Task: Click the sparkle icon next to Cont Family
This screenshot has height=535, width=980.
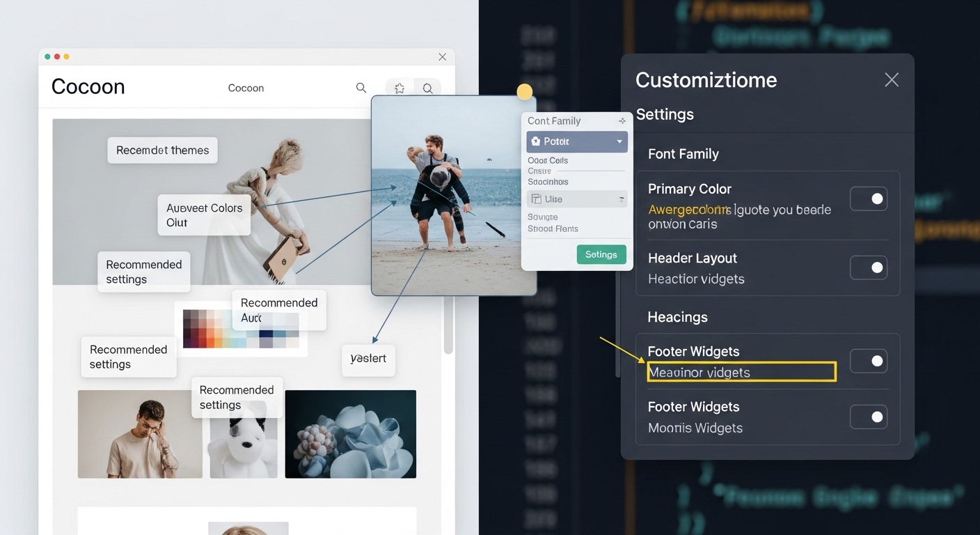Action: (x=622, y=121)
